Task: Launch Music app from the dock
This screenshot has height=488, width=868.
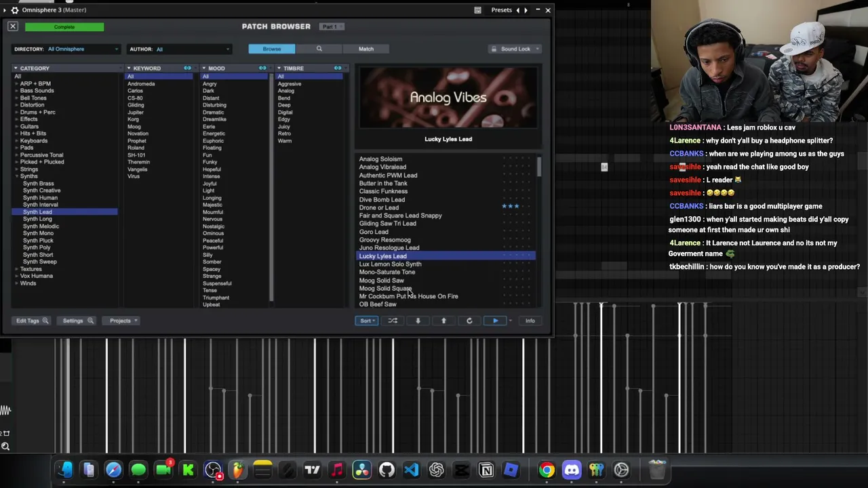Action: click(337, 470)
